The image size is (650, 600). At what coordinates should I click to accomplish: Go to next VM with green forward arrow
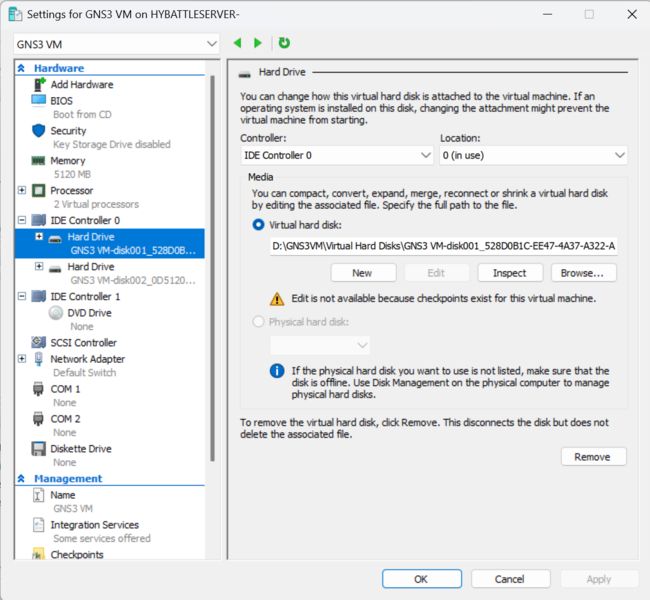[257, 43]
